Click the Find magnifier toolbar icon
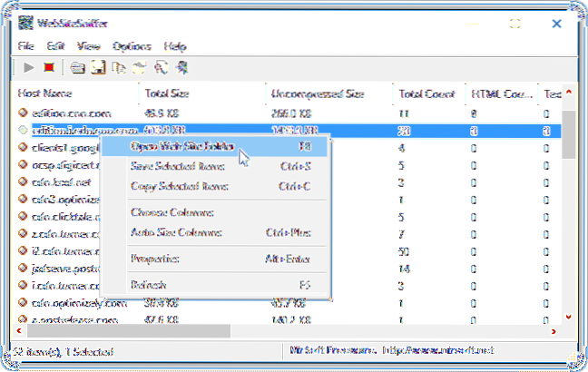The image size is (588, 372). tap(160, 66)
